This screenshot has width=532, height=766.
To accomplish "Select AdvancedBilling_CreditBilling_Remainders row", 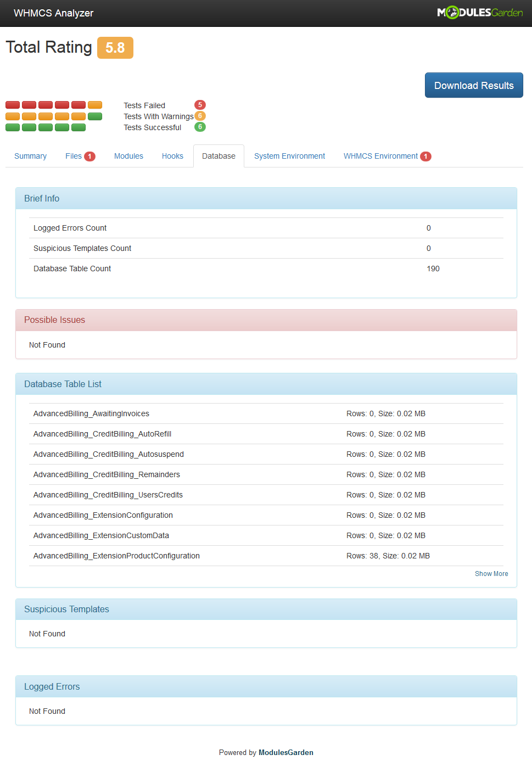I will coord(266,474).
